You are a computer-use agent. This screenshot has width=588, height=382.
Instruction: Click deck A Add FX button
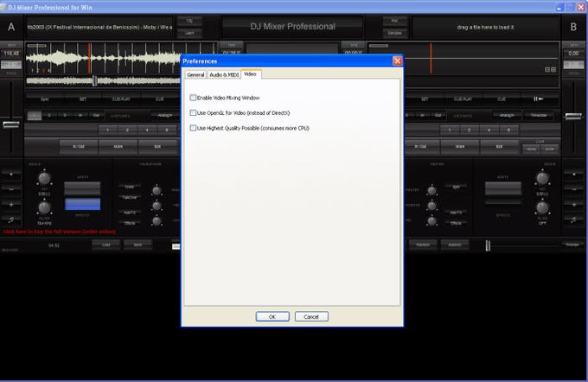click(130, 213)
